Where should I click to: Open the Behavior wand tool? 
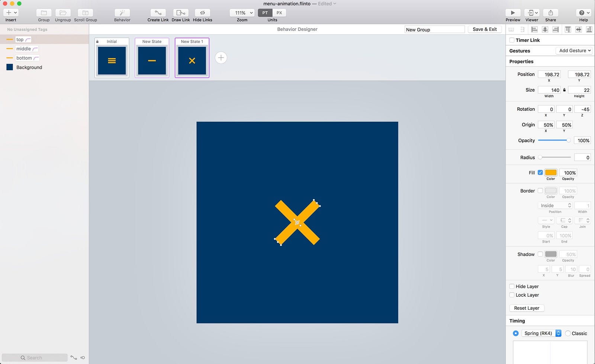(x=122, y=13)
